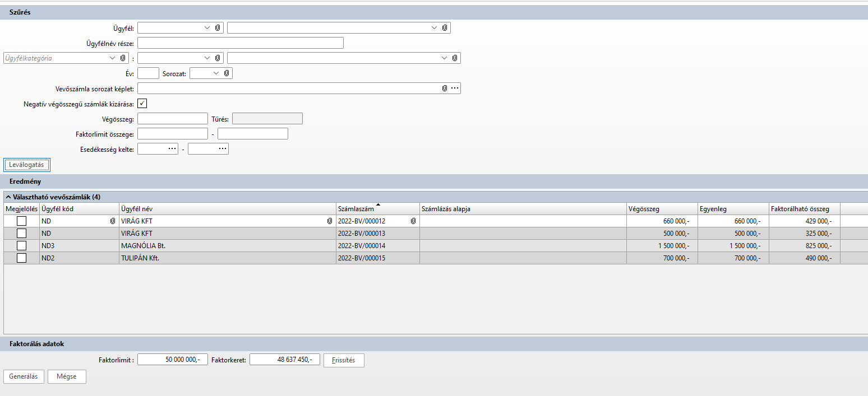
Task: Sort by Egyenleg column header
Action: (733, 209)
